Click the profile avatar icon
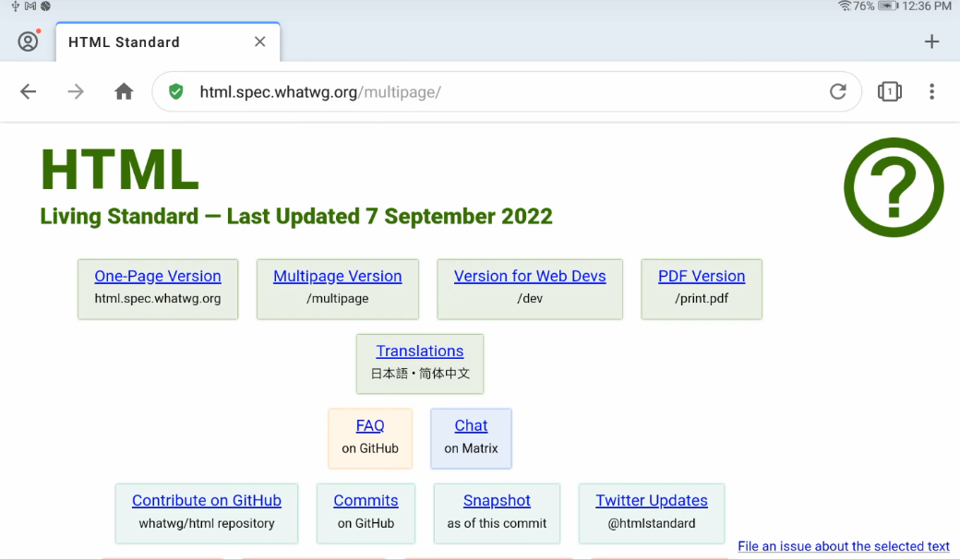 point(29,42)
